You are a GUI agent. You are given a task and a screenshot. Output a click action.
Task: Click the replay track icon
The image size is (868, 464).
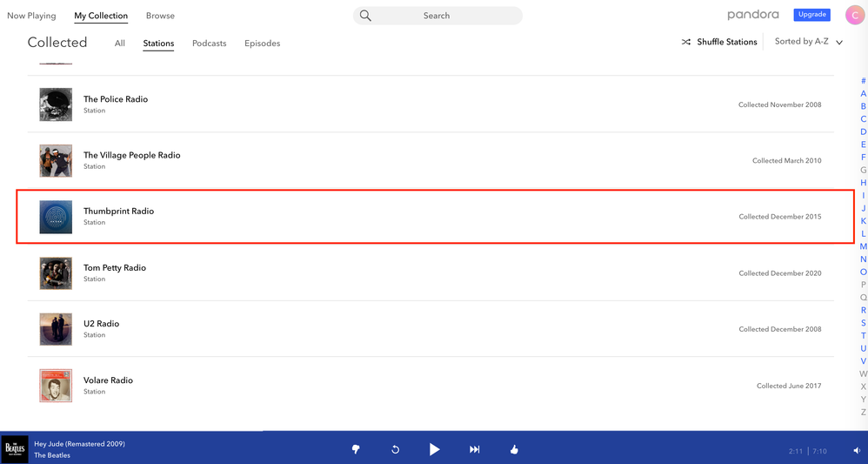(x=395, y=449)
